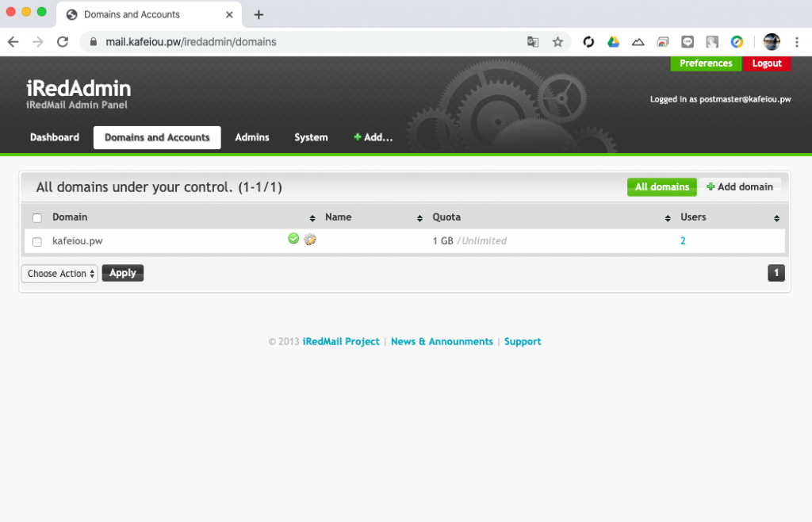
Task: Open the gear settings icon for kafeiou.pw
Action: click(x=310, y=239)
